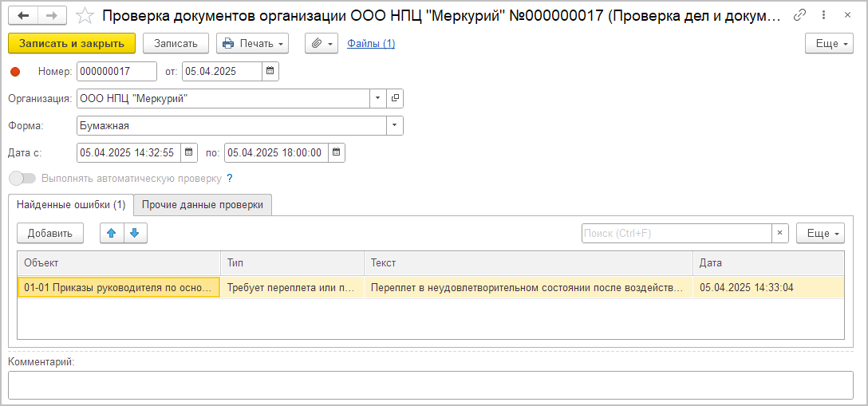Add document to favorites with star icon
The image size is (868, 406).
[84, 16]
